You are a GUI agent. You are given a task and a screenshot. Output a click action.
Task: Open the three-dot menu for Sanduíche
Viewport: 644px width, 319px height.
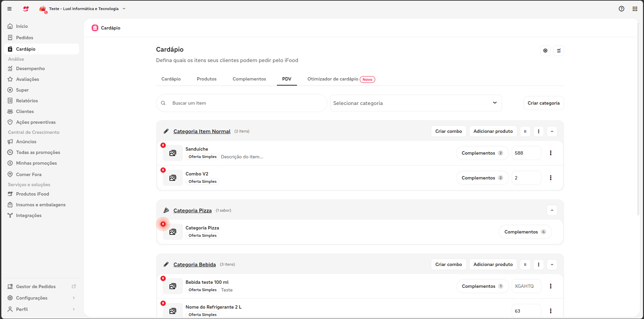[x=551, y=153]
